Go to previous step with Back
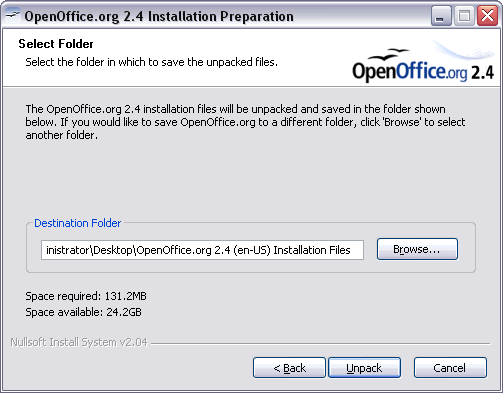 289,368
